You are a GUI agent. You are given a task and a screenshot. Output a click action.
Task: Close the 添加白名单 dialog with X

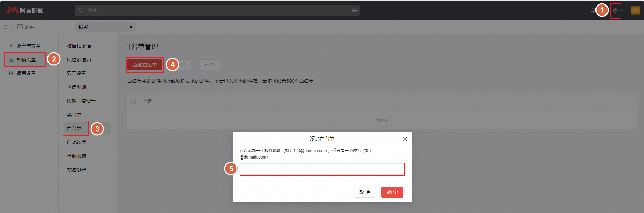point(404,139)
